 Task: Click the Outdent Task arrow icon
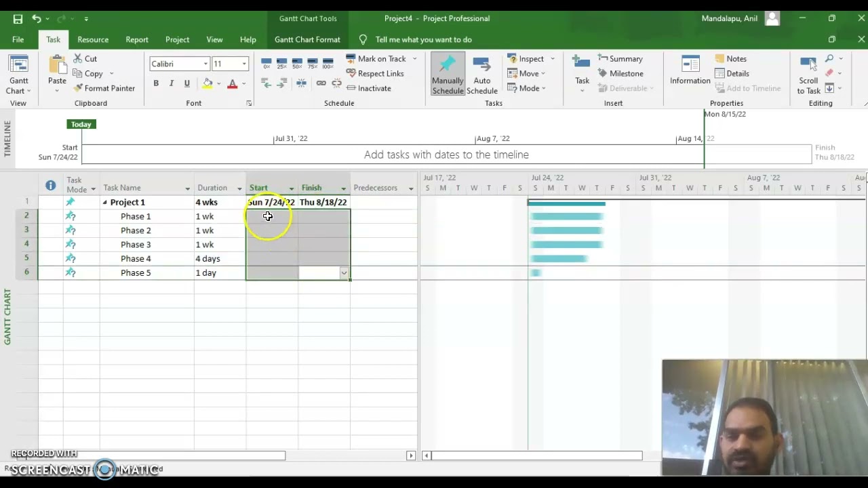267,83
